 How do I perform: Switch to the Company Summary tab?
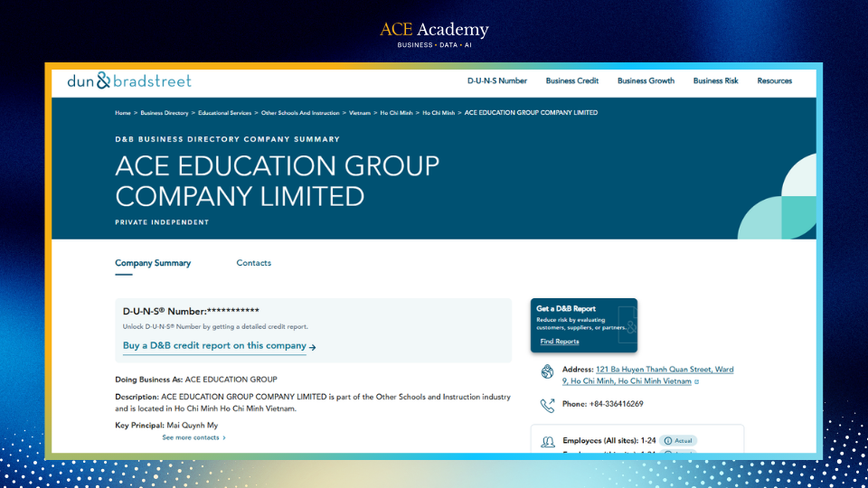point(153,263)
